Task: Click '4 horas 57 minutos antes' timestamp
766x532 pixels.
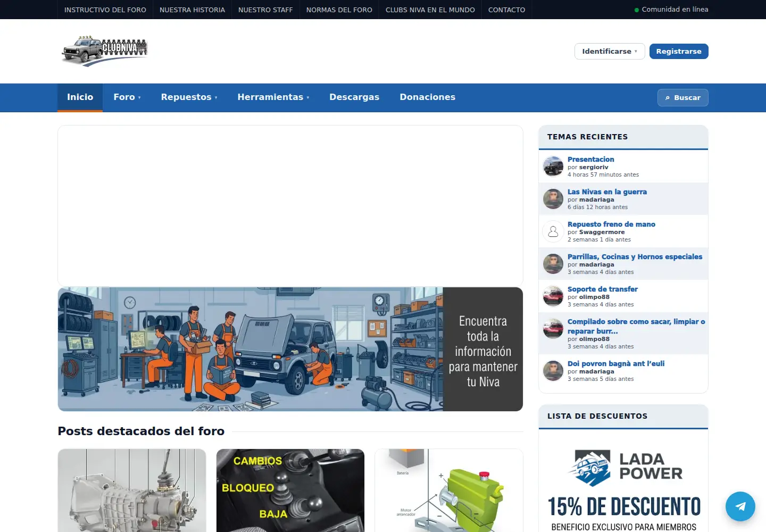Action: tap(603, 174)
